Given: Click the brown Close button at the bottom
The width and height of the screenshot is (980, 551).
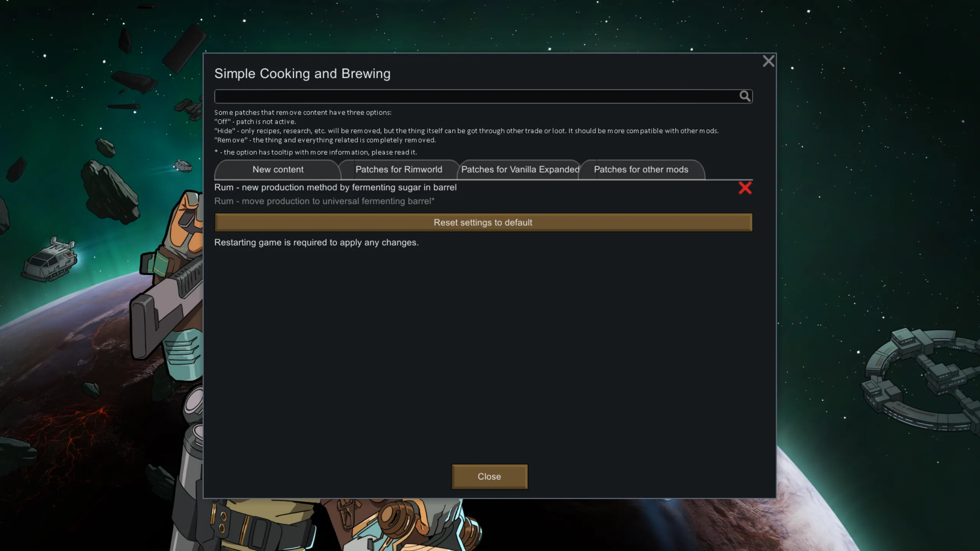Looking at the screenshot, I should 489,476.
